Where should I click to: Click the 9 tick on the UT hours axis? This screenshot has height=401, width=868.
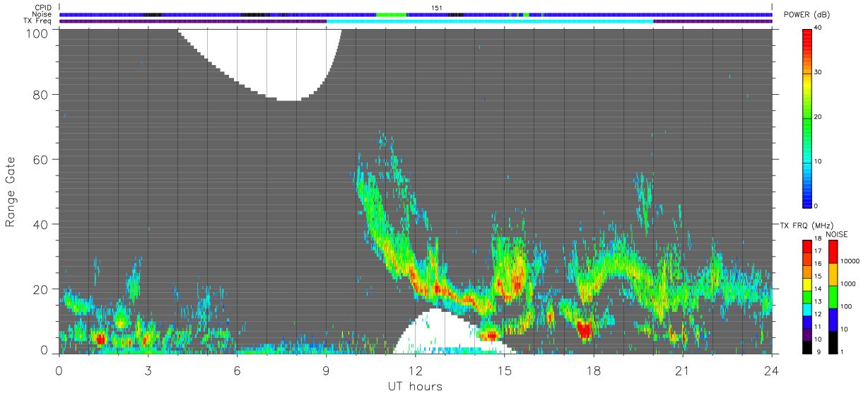coord(326,371)
